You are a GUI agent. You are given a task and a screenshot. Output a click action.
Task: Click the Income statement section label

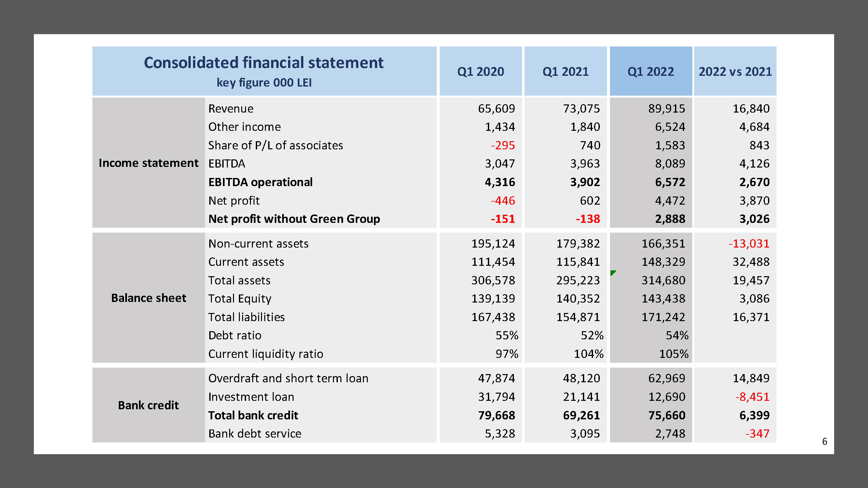148,163
